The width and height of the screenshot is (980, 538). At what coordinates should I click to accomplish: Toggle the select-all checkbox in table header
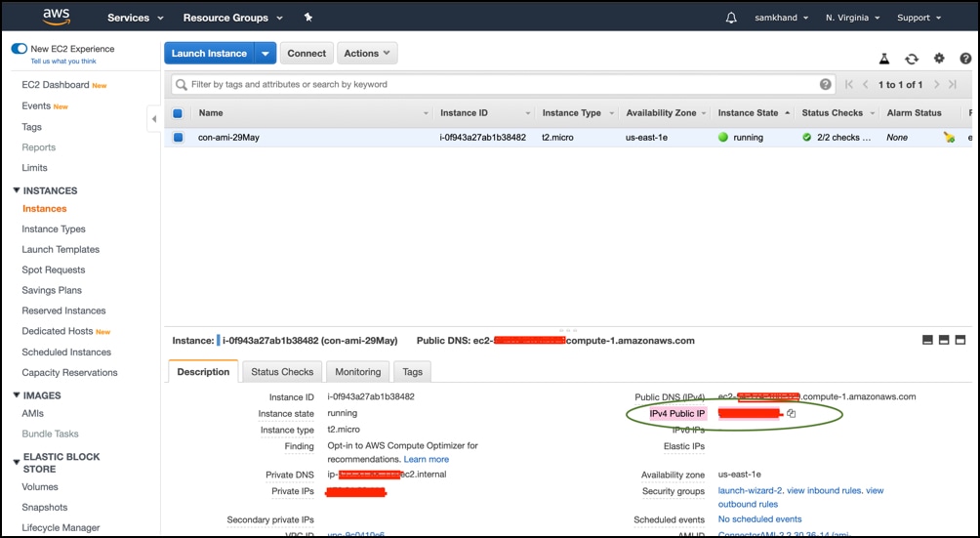point(178,113)
